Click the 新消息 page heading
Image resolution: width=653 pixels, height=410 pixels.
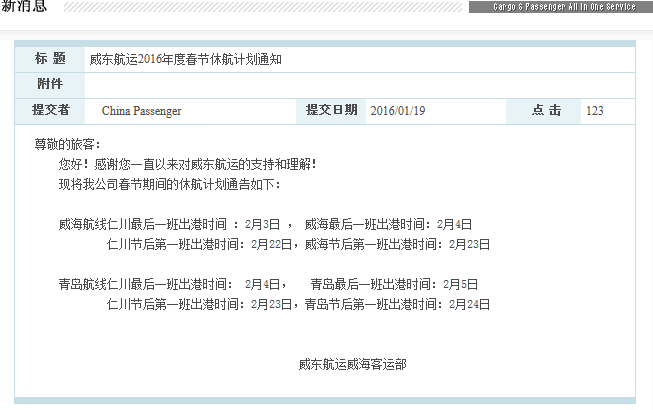(24, 6)
